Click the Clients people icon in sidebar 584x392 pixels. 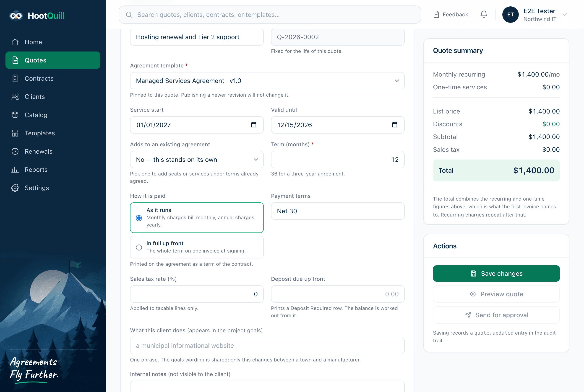[x=15, y=97]
